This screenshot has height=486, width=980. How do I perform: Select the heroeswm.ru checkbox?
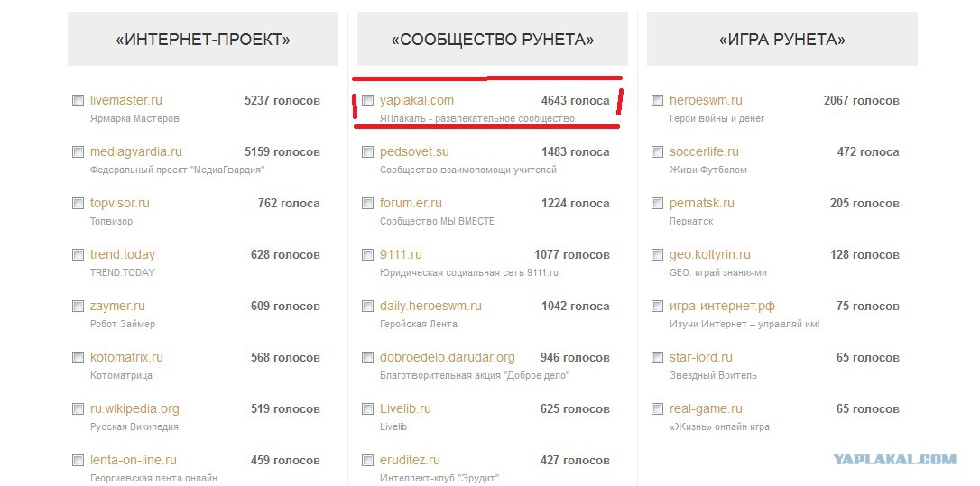pyautogui.click(x=657, y=101)
